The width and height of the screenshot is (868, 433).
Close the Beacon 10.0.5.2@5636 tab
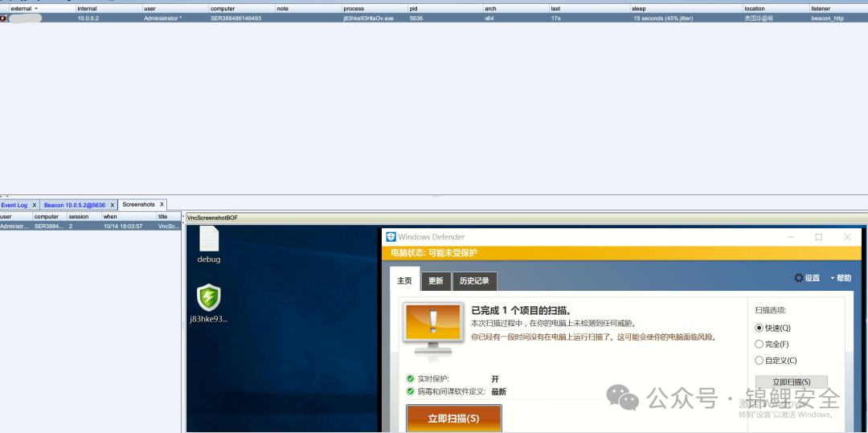click(x=113, y=205)
